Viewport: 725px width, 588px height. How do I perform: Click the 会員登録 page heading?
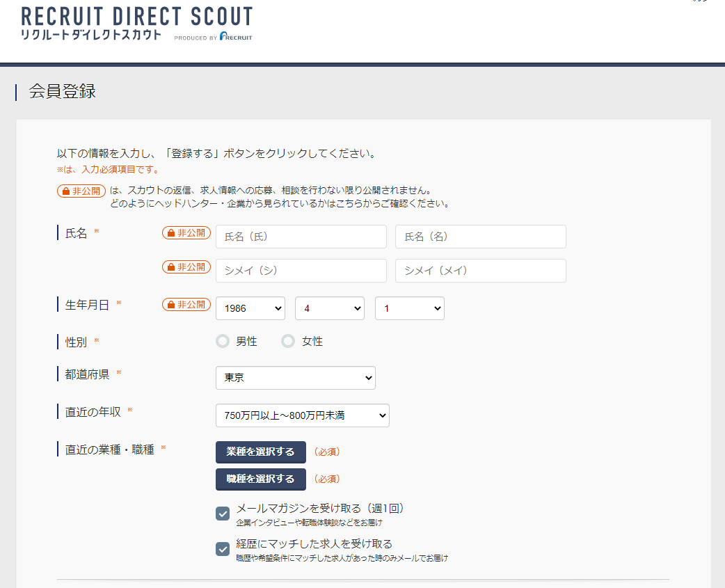63,91
